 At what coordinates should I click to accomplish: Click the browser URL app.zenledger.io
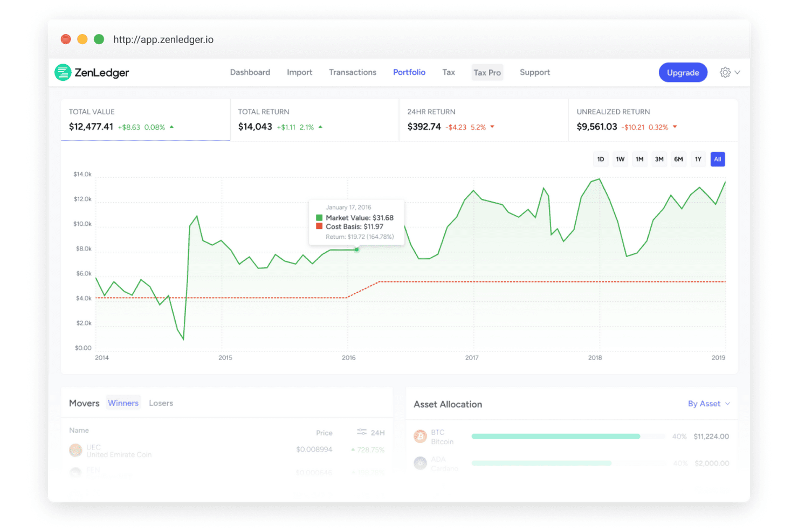coord(163,39)
